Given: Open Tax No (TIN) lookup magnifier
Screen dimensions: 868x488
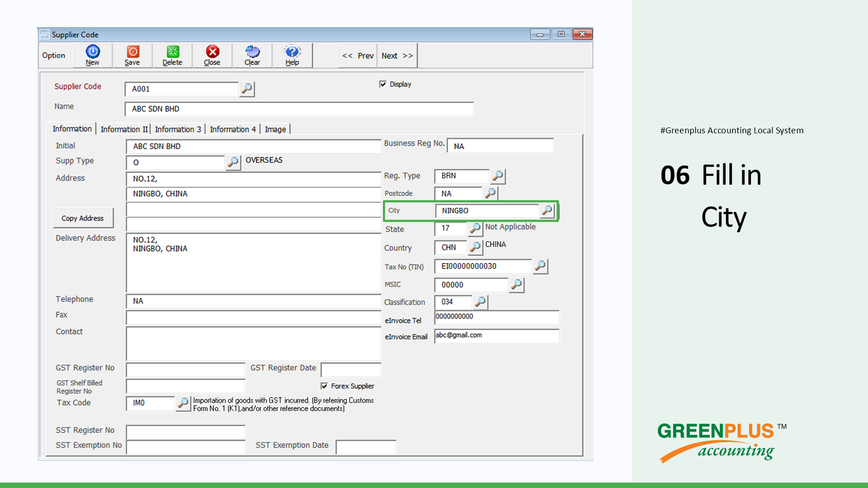Looking at the screenshot, I should coord(540,266).
